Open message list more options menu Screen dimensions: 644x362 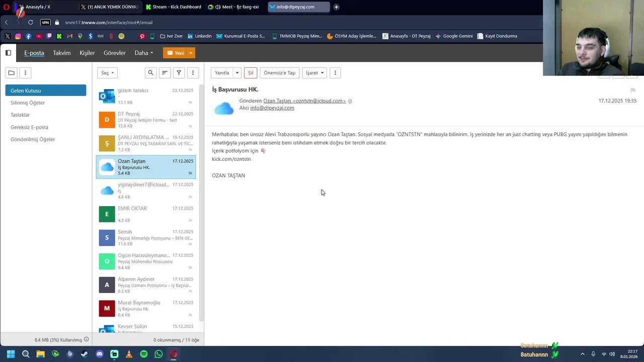[x=193, y=73]
